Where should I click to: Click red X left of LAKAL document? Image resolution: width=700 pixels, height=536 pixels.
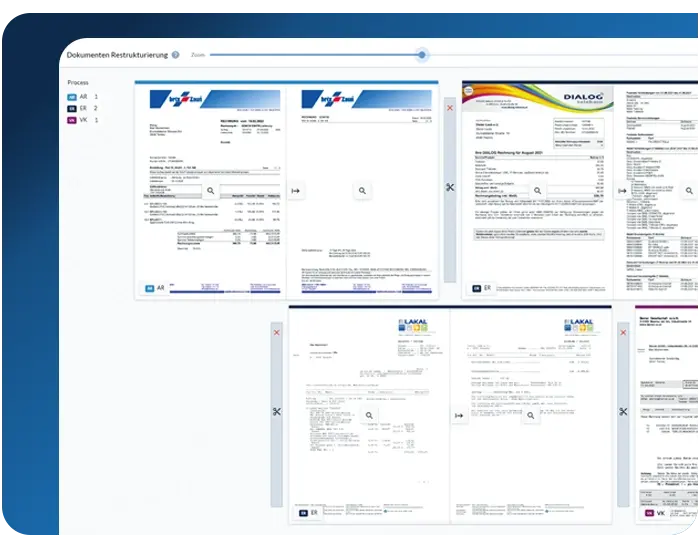tap(277, 332)
